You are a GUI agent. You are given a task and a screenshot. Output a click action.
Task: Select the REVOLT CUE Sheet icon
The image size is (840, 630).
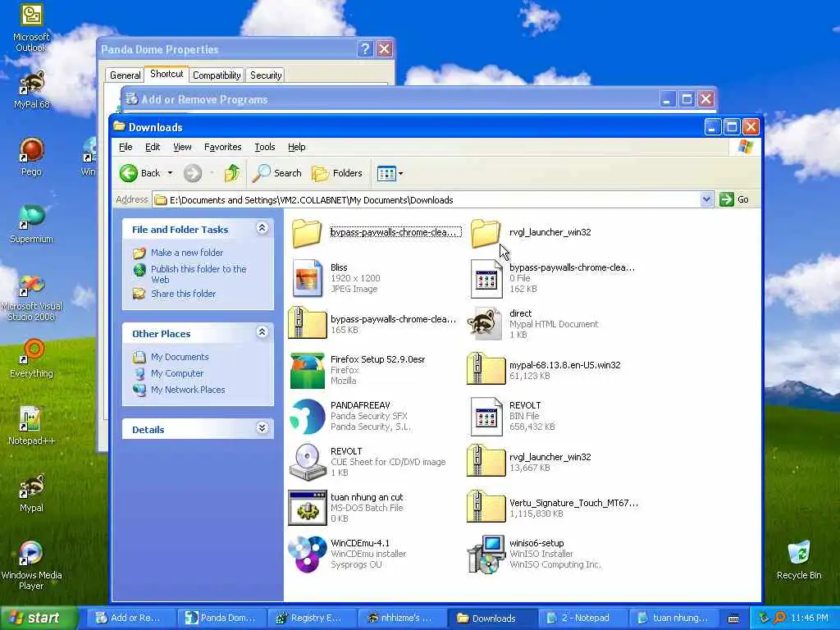pyautogui.click(x=307, y=461)
